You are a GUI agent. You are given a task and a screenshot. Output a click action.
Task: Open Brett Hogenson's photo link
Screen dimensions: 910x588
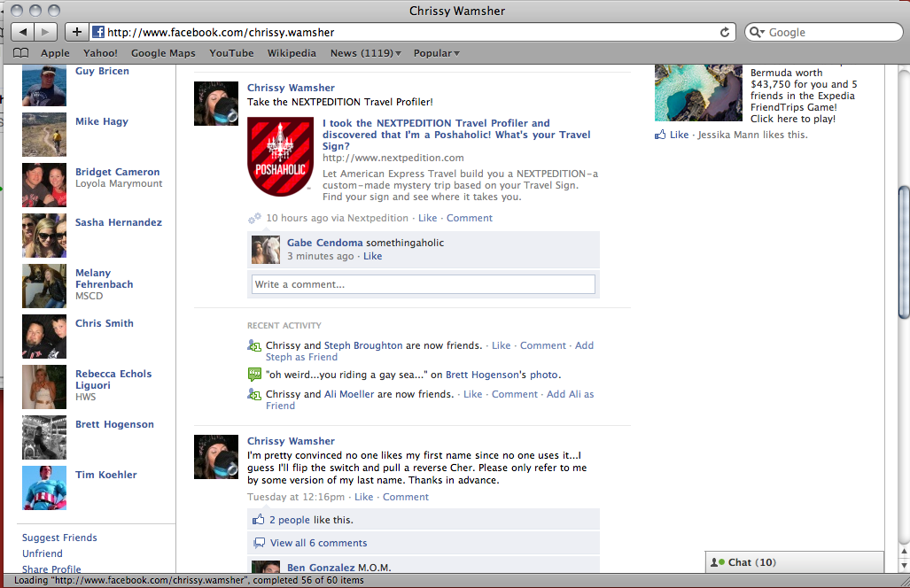pos(543,375)
